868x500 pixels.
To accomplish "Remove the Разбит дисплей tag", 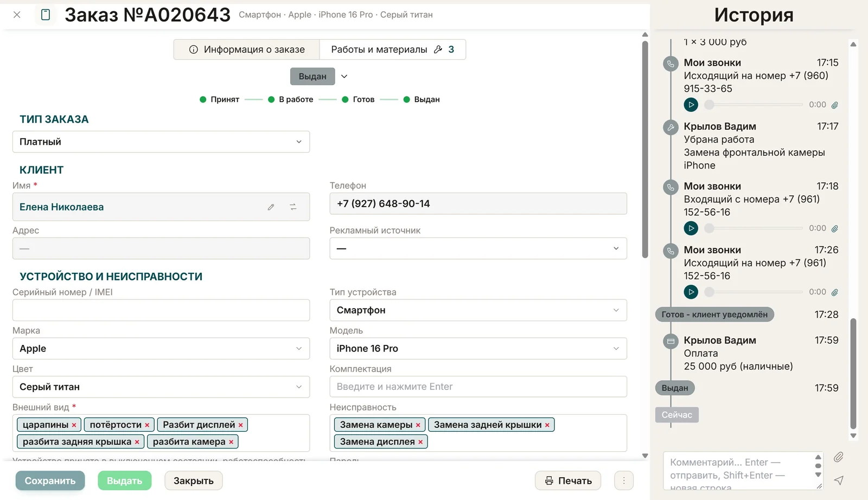I will (241, 425).
